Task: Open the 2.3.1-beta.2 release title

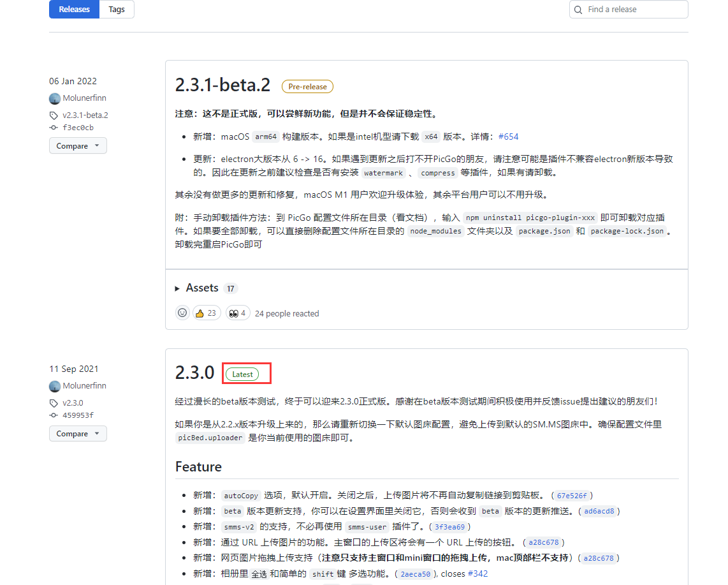Action: [222, 85]
